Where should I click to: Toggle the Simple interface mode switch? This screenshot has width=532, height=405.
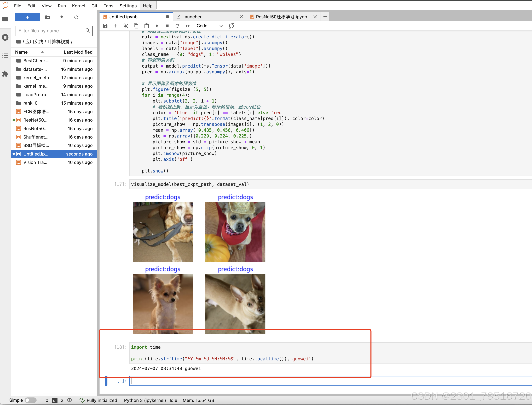click(30, 400)
